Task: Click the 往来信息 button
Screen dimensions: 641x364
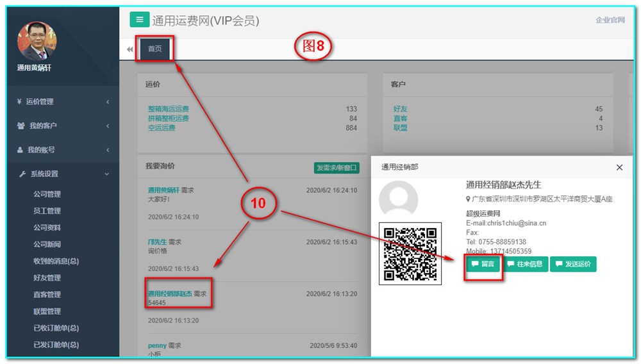Action: tap(525, 264)
